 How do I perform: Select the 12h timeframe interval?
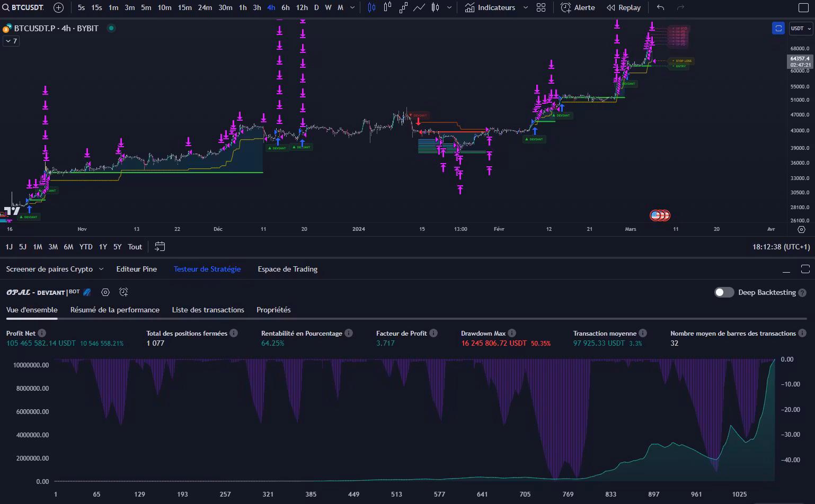click(x=302, y=7)
